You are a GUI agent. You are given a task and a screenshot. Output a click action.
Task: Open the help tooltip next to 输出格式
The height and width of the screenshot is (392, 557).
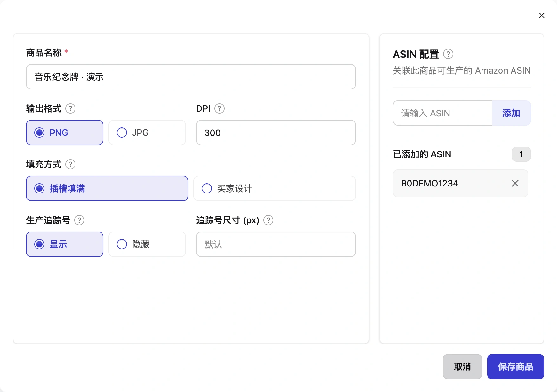click(x=70, y=109)
